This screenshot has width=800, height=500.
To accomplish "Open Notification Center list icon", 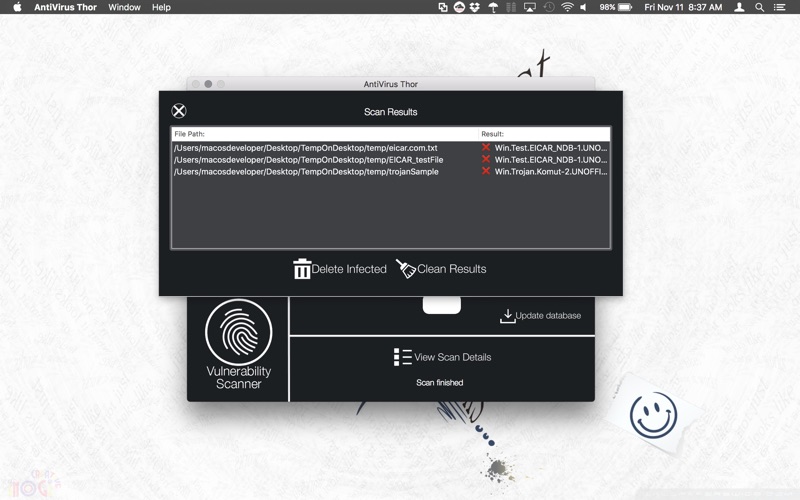I will pos(779,7).
